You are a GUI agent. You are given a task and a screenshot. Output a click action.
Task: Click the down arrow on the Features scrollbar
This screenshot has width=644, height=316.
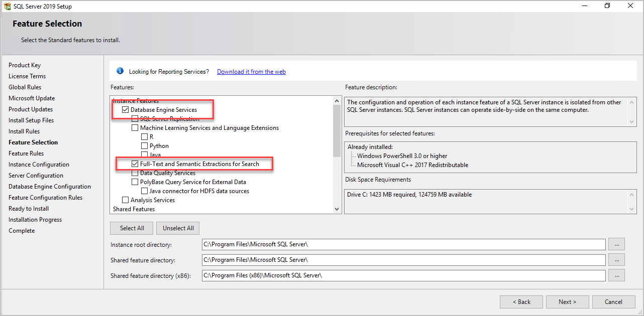337,209
